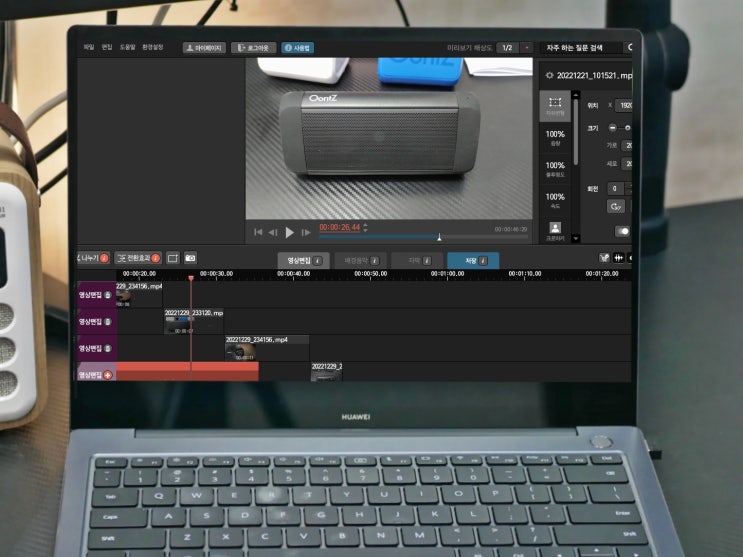The height and width of the screenshot is (557, 743).
Task: Click the plus icon on bottom 영상편집 track
Action: pos(108,375)
